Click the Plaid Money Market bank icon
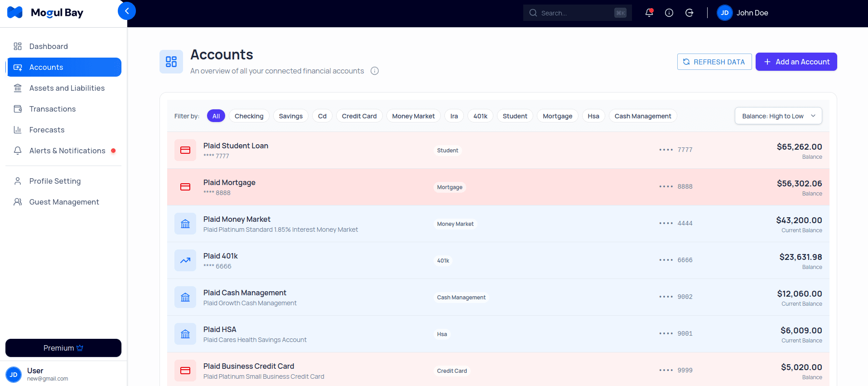This screenshot has width=868, height=386. tap(185, 224)
